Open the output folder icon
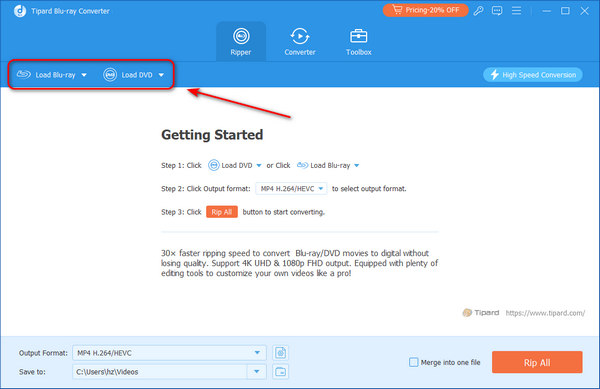Screen dimensions: 600x389 tap(280, 371)
